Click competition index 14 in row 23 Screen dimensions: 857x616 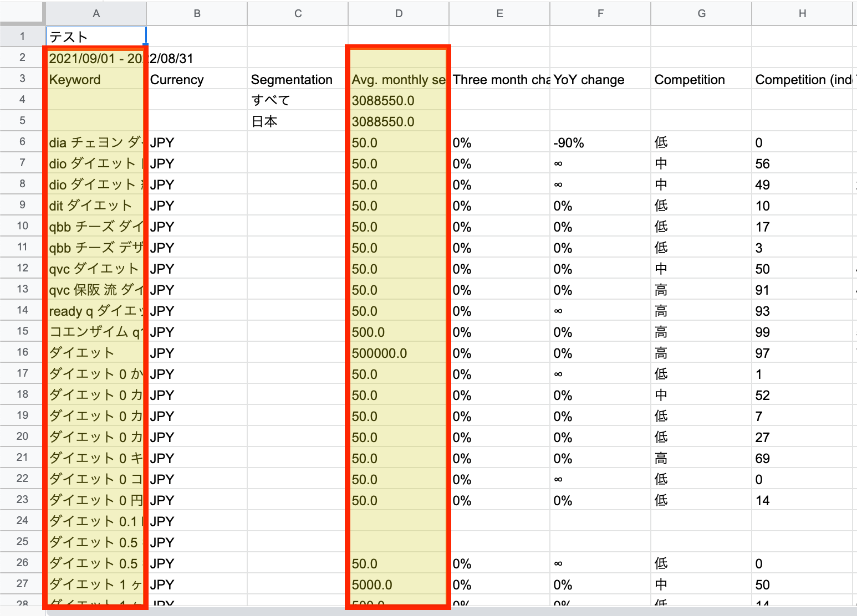click(802, 500)
